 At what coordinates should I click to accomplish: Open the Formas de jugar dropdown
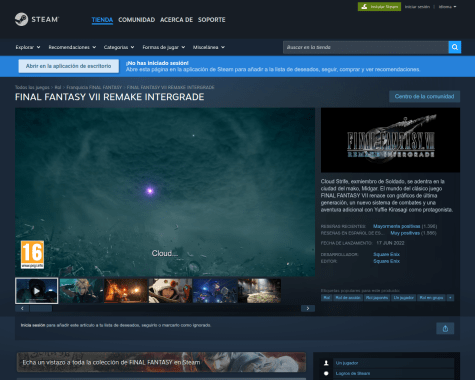(x=164, y=47)
